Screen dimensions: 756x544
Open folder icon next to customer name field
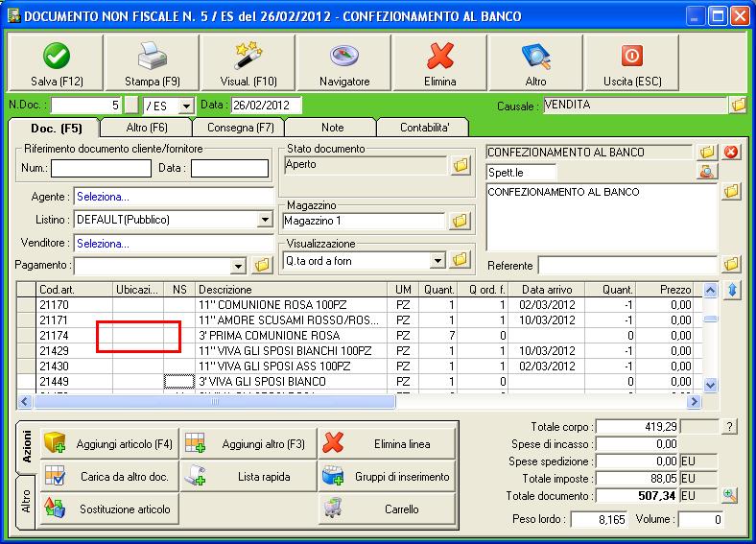707,153
